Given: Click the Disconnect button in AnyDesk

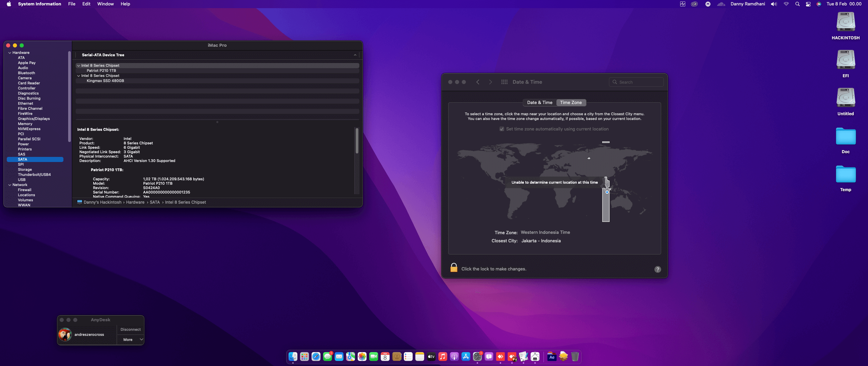Looking at the screenshot, I should point(131,329).
